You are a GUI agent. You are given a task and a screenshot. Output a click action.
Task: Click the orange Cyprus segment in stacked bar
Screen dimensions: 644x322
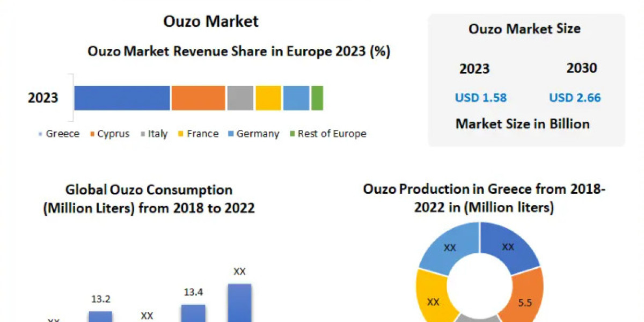[x=198, y=98]
